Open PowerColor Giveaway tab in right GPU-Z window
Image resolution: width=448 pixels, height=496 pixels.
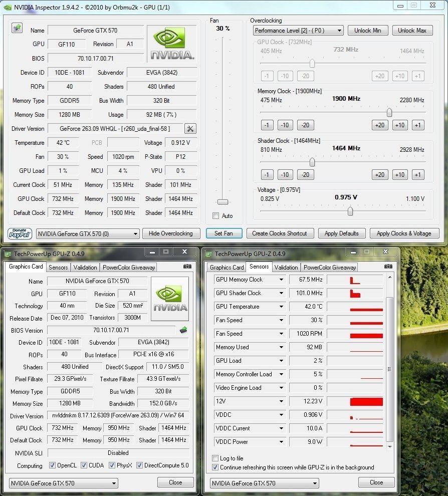(330, 268)
